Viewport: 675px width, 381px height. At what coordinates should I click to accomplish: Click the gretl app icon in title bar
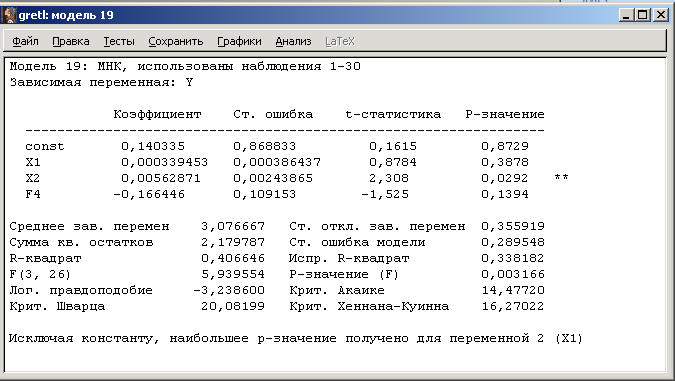click(x=9, y=15)
